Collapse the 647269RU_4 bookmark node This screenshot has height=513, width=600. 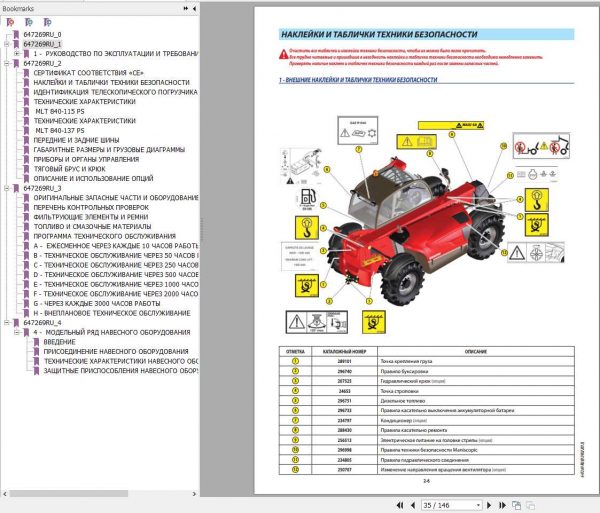[x=6, y=322]
